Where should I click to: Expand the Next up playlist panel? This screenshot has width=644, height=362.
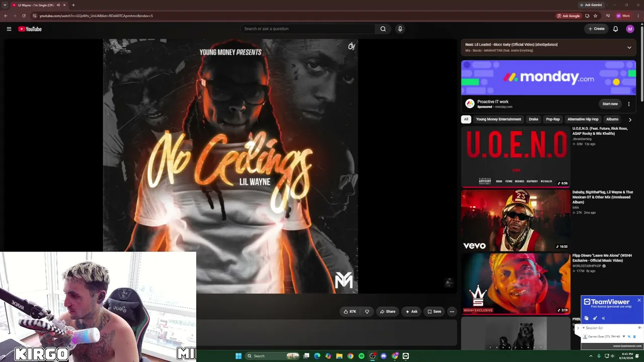coord(629,47)
